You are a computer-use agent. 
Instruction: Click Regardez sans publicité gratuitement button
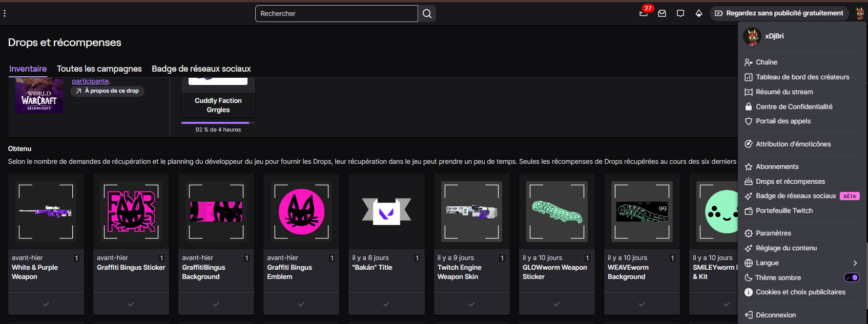click(x=779, y=13)
